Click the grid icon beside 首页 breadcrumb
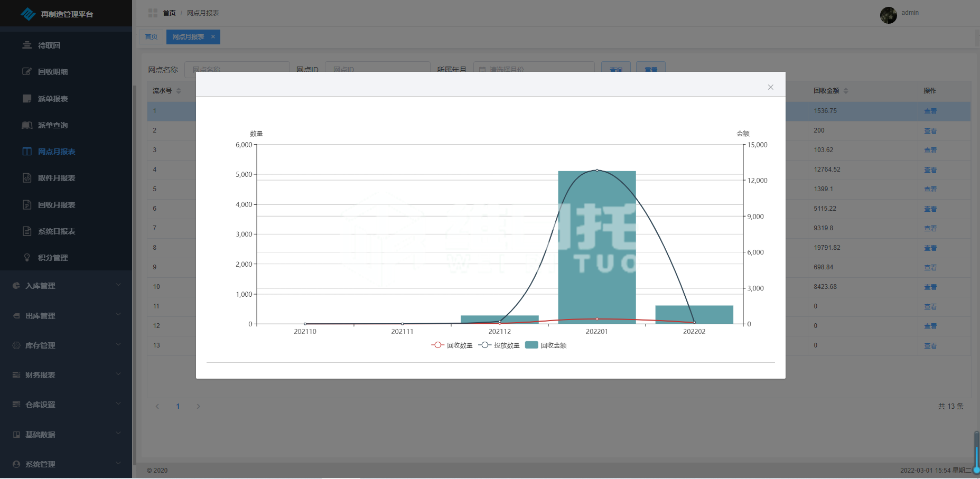Viewport: 980px width, 479px height. pyautogui.click(x=153, y=13)
